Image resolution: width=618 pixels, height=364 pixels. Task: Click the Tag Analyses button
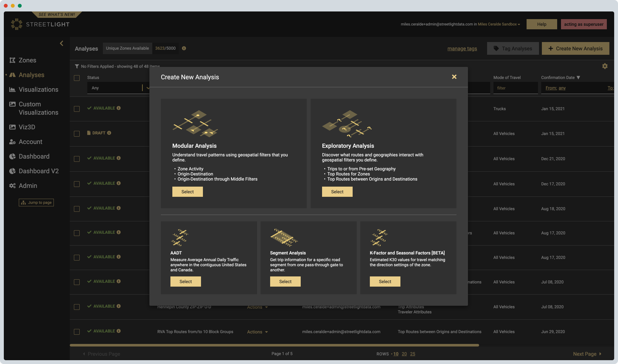tap(513, 48)
